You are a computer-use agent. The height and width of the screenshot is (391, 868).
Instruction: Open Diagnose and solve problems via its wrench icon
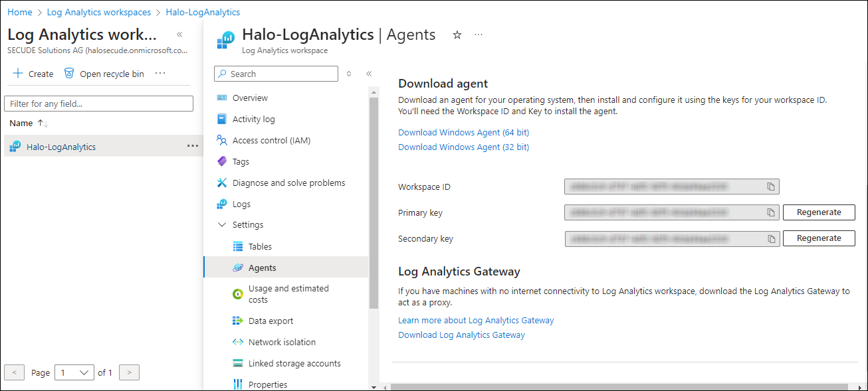click(x=222, y=183)
